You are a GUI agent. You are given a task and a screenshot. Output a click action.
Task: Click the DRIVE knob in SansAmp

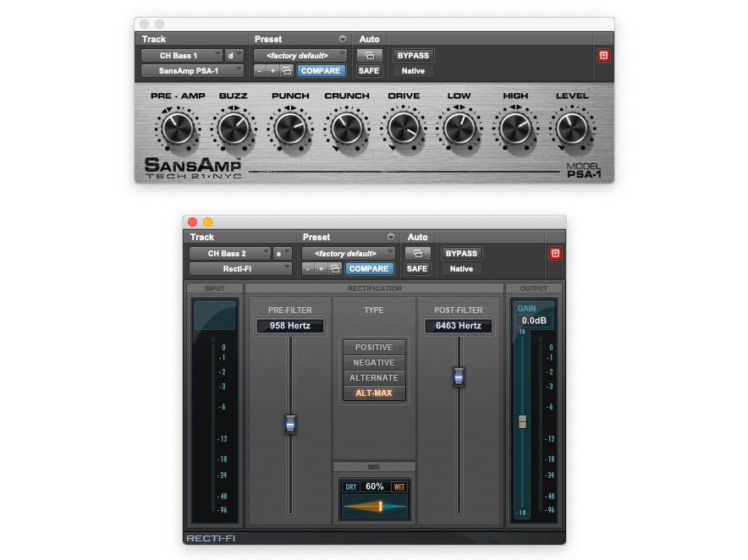point(404,129)
